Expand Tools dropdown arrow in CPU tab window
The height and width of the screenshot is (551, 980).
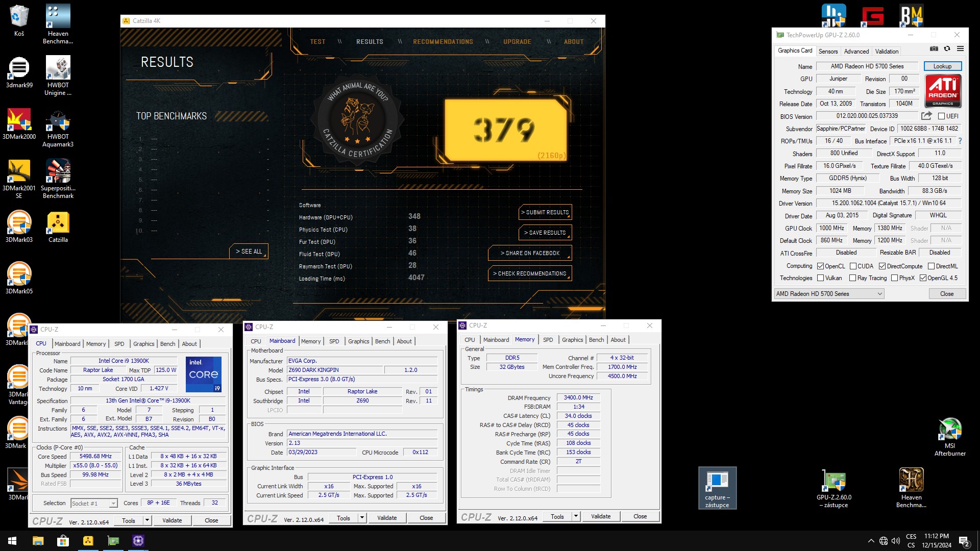[147, 520]
